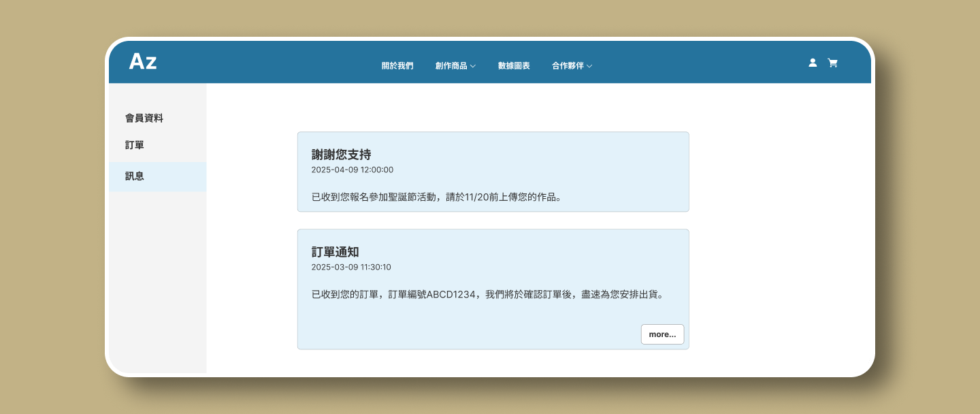This screenshot has width=980, height=414.
Task: Click the Az logo
Action: [x=143, y=62]
